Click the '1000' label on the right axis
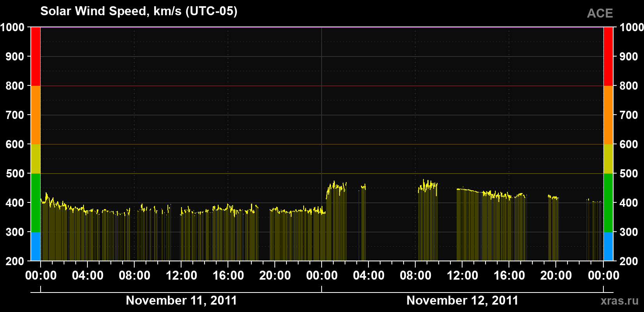The height and width of the screenshot is (312, 644). click(x=632, y=27)
